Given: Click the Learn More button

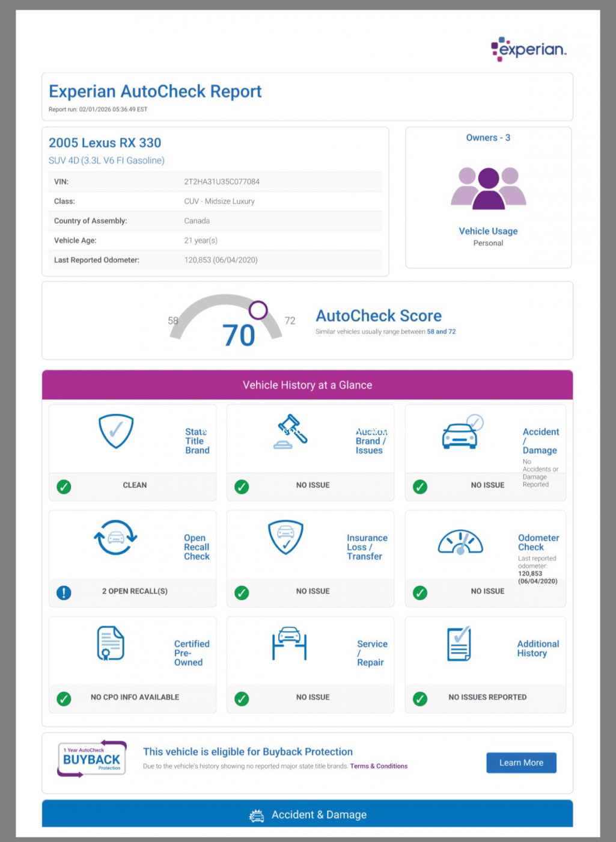Looking at the screenshot, I should [521, 763].
